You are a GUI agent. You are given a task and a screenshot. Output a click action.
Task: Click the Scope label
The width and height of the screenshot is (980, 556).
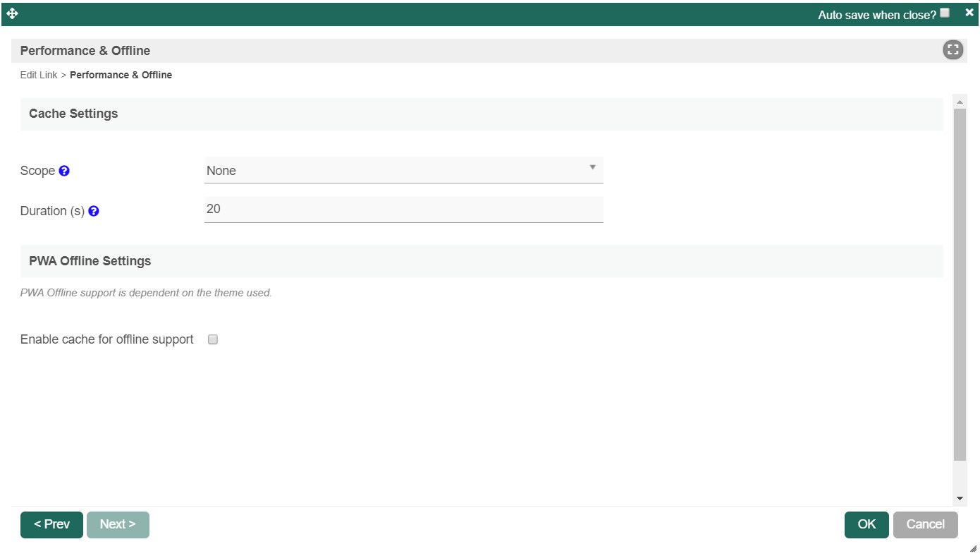tap(37, 171)
